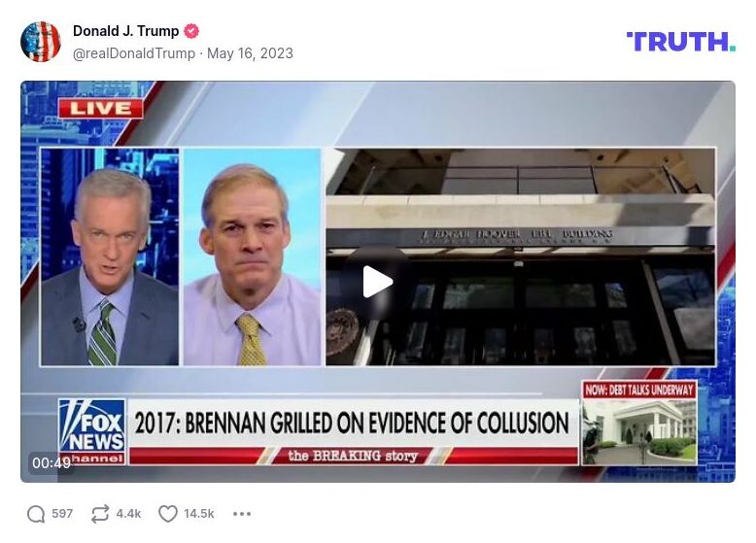Open the three-dot more options menu
The height and width of the screenshot is (543, 756).
coord(242,514)
